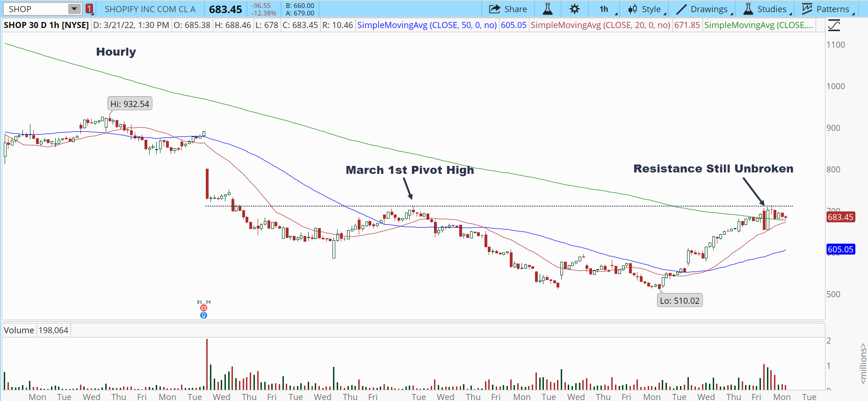Click the red 683.45 last price label
The image size is (868, 401).
841,217
